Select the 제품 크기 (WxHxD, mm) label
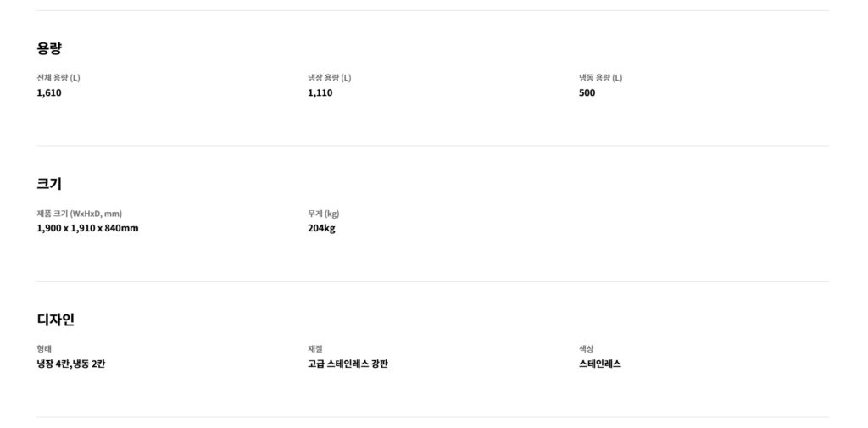The height and width of the screenshot is (428, 868). [x=86, y=213]
